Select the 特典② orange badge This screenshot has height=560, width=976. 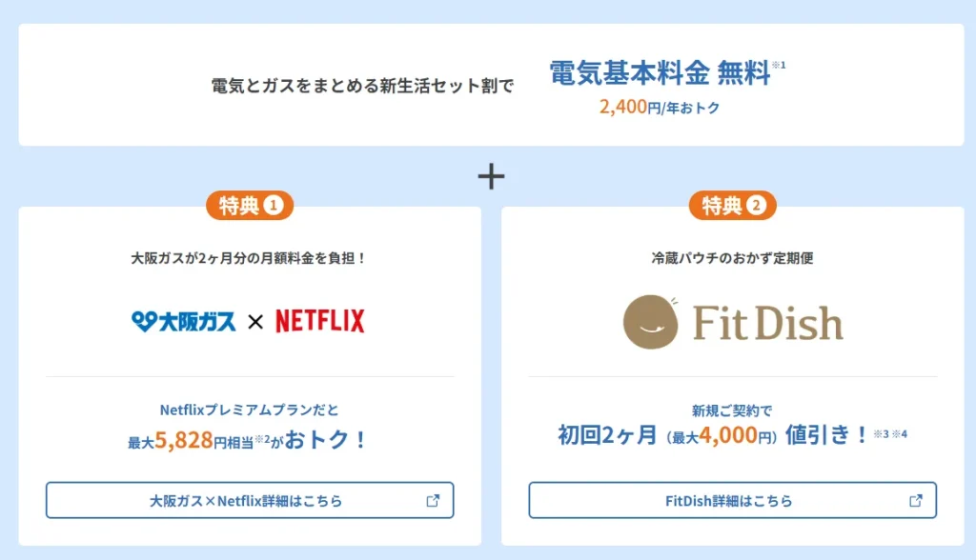click(x=731, y=205)
